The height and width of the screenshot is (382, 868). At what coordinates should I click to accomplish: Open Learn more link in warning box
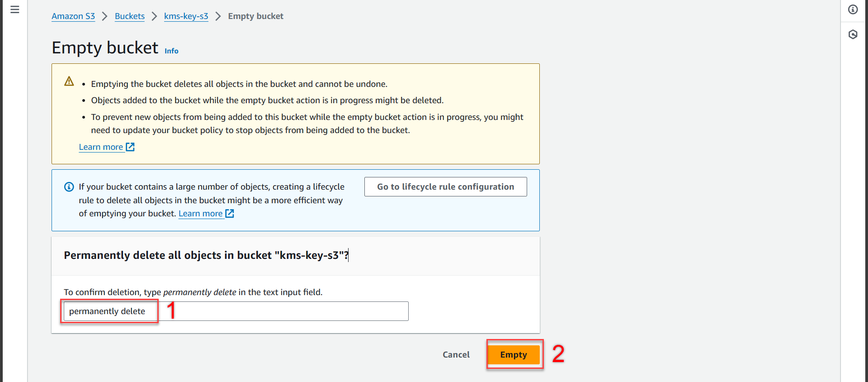[x=101, y=147]
